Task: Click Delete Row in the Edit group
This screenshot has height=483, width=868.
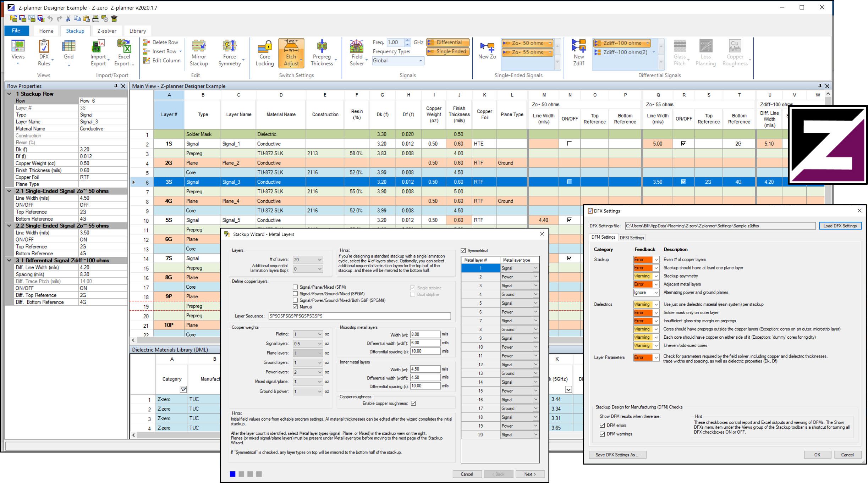Action: pyautogui.click(x=161, y=42)
